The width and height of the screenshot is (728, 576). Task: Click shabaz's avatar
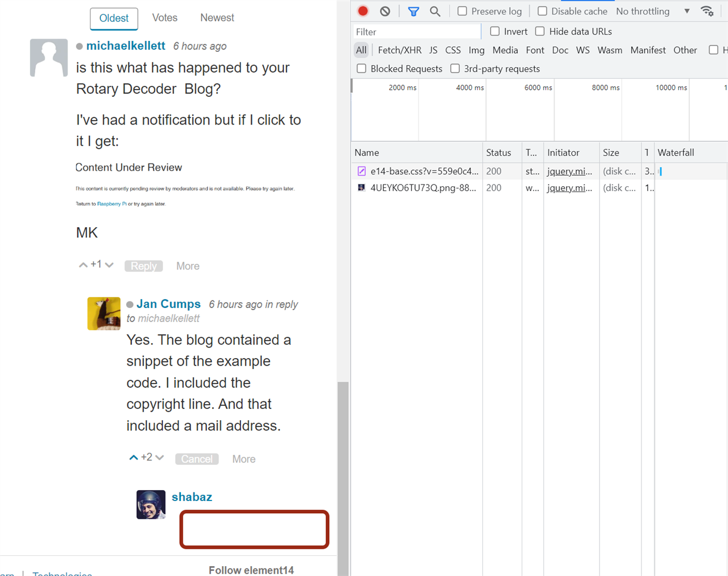click(151, 504)
